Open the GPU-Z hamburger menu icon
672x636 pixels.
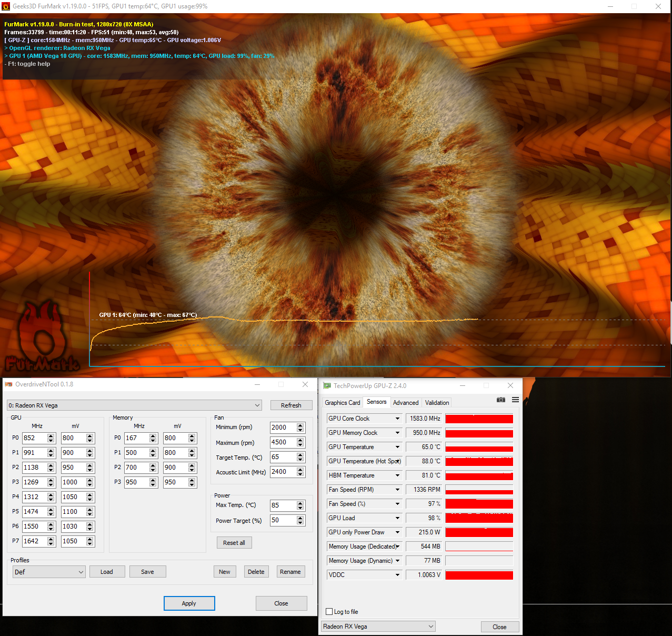tap(515, 400)
